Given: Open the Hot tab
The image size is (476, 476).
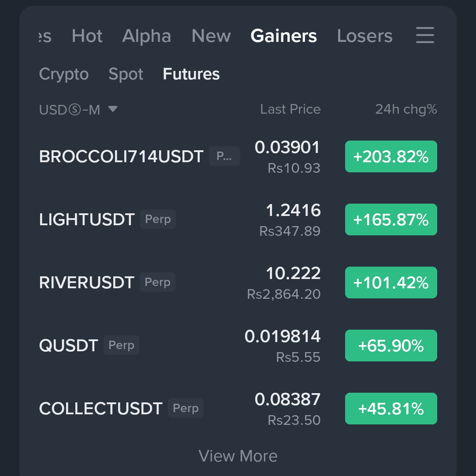Looking at the screenshot, I should pos(87,37).
